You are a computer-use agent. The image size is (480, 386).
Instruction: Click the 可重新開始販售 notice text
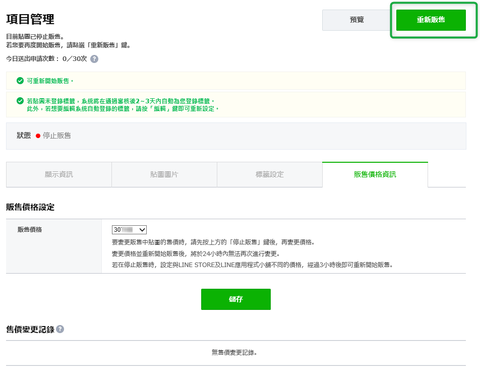point(50,81)
